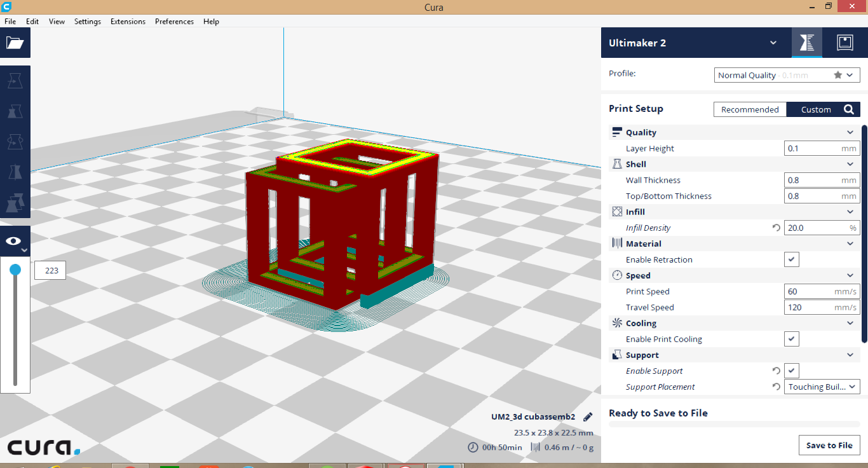The width and height of the screenshot is (868, 468).
Task: Click the layer number field showing 223
Action: click(50, 270)
